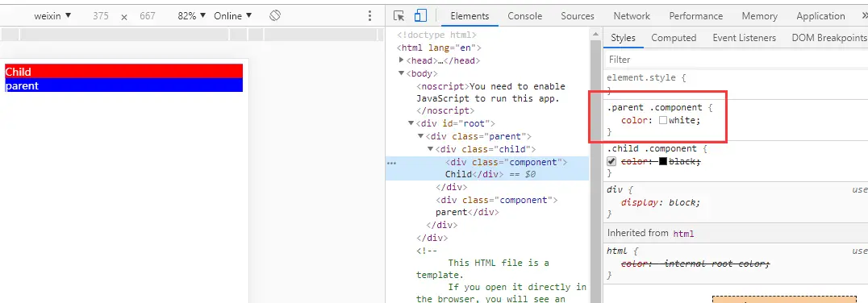Open the weixin device dropdown
The image size is (868, 303).
pyautogui.click(x=52, y=16)
